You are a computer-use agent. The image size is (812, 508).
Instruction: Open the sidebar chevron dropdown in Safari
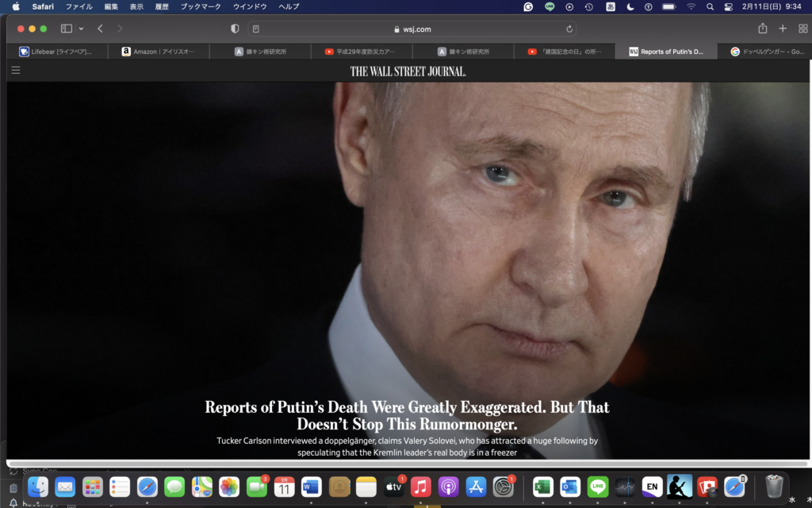[82, 28]
